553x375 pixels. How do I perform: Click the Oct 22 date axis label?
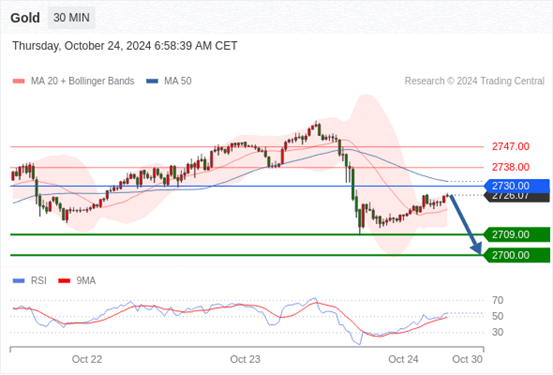tap(87, 359)
